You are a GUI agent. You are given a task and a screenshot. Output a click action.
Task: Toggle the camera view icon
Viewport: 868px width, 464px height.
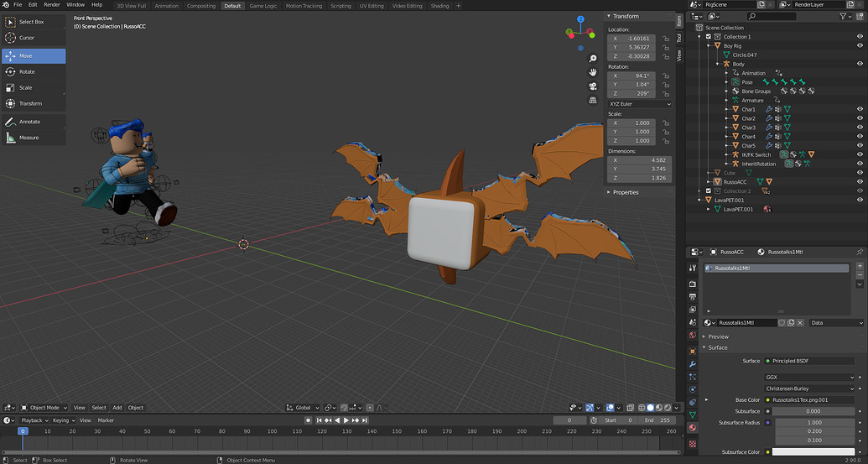593,86
